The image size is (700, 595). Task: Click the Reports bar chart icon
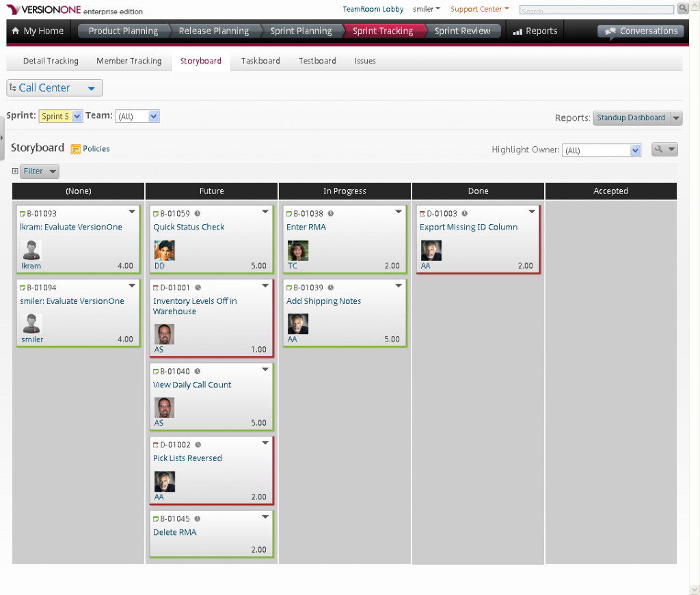517,31
